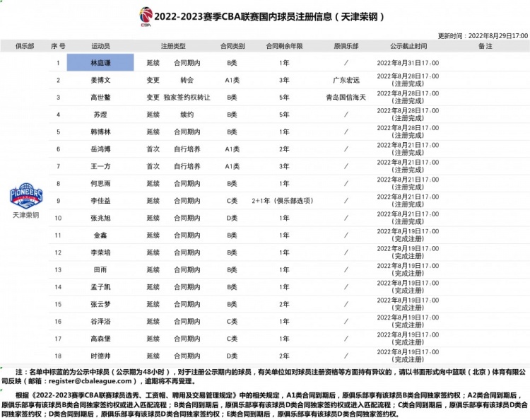Click the former club cell 青岛国信海天
The image size is (530, 420).
pos(346,98)
